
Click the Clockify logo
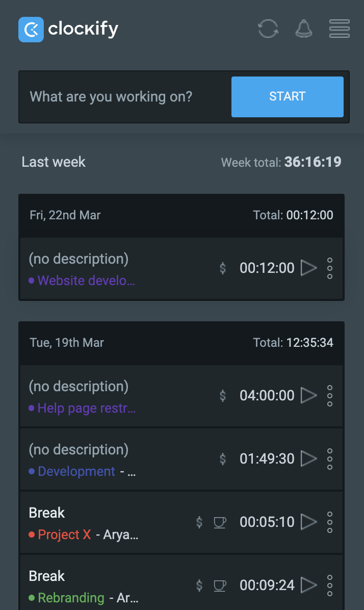click(x=68, y=30)
